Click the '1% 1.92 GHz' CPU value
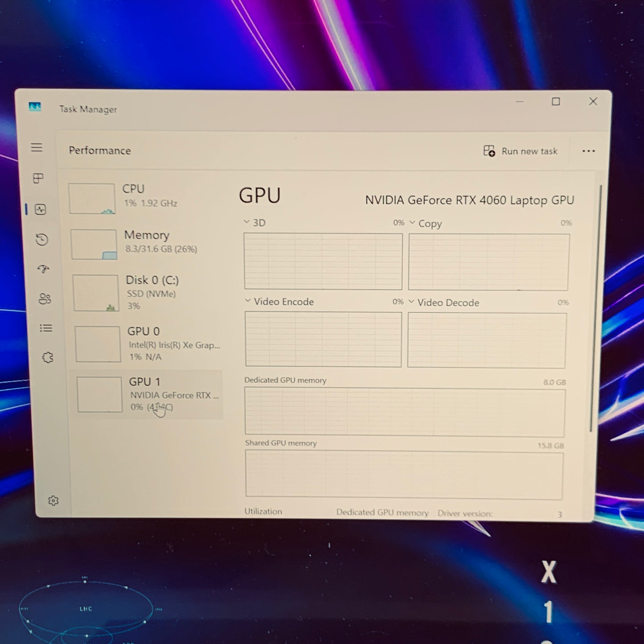Viewport: 644px width, 644px height. tap(151, 203)
